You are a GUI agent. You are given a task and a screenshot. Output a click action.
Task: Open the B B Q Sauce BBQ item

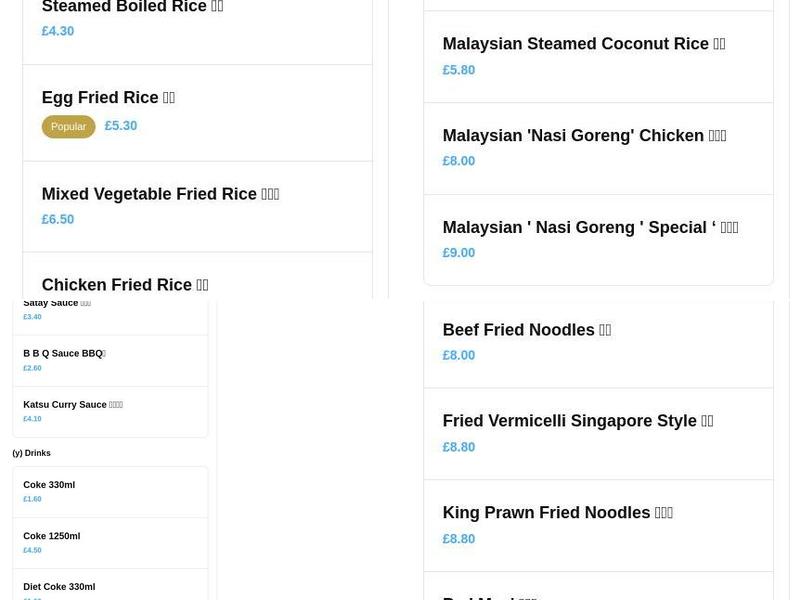64,353
